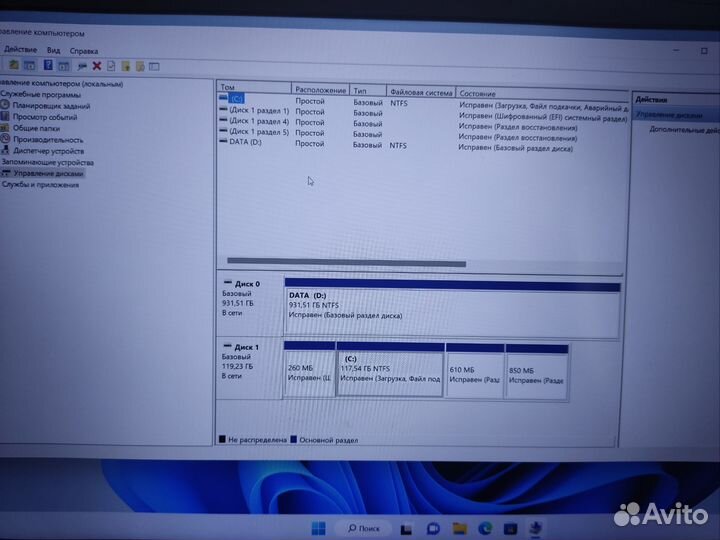Toggle the show/hide action pane icon
The image size is (720, 540).
pyautogui.click(x=64, y=66)
